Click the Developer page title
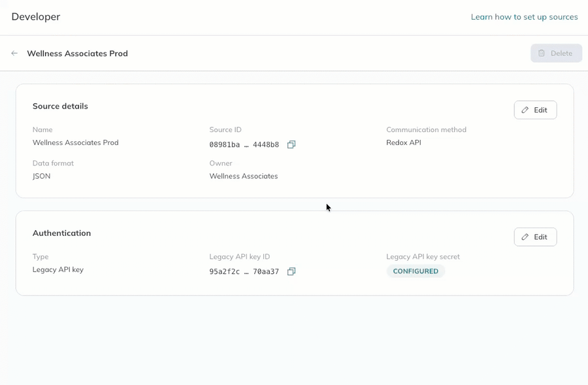 tap(36, 16)
